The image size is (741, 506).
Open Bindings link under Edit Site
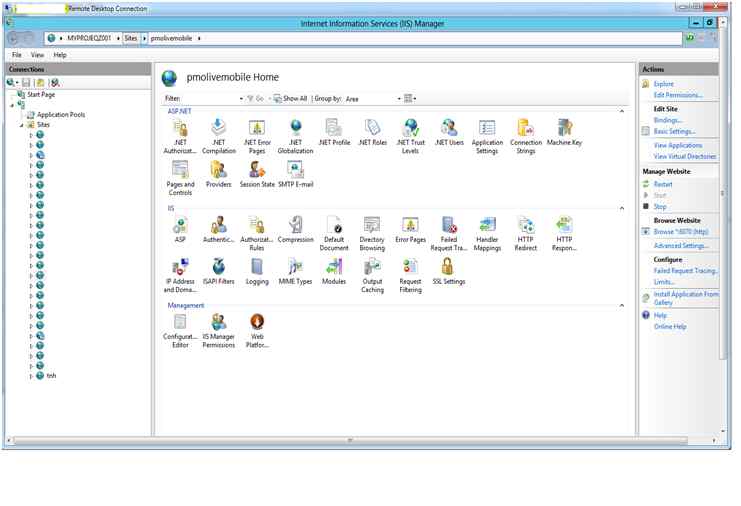coord(667,120)
